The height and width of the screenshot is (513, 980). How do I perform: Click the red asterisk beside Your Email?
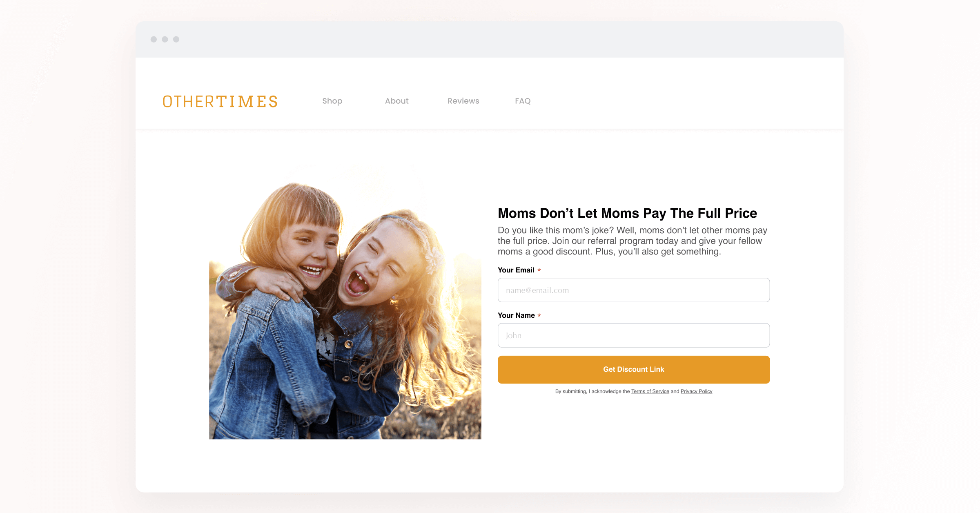click(x=539, y=270)
